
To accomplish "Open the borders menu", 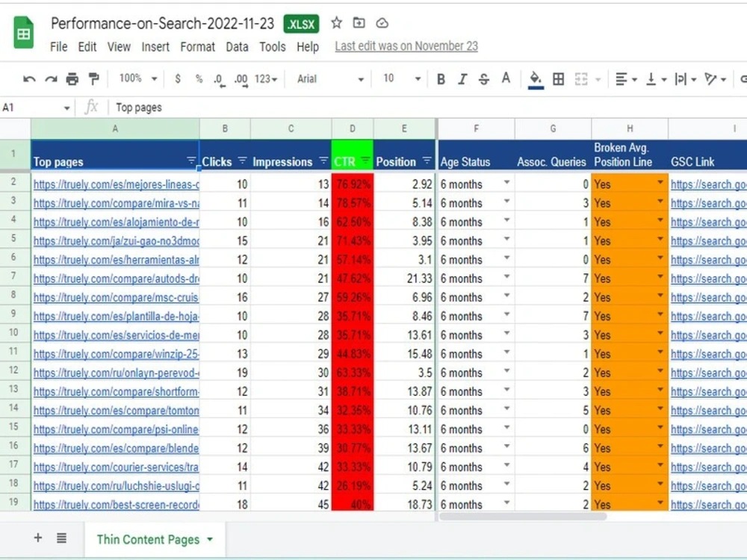I will click(x=558, y=79).
